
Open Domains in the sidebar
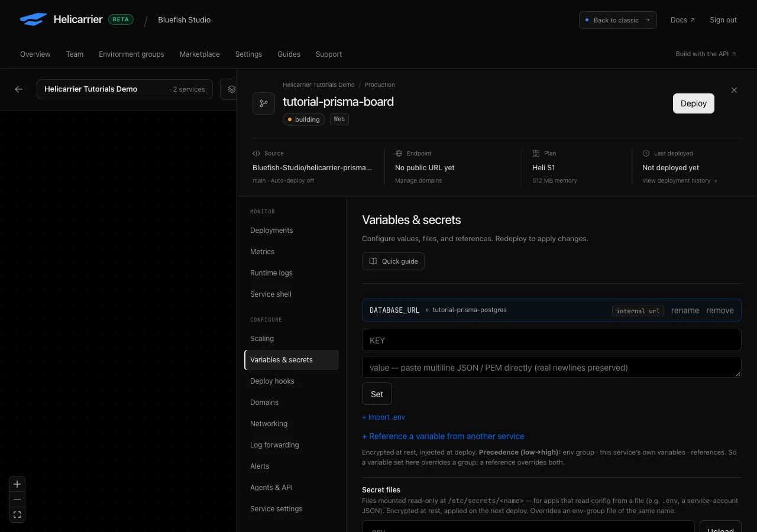pyautogui.click(x=264, y=403)
